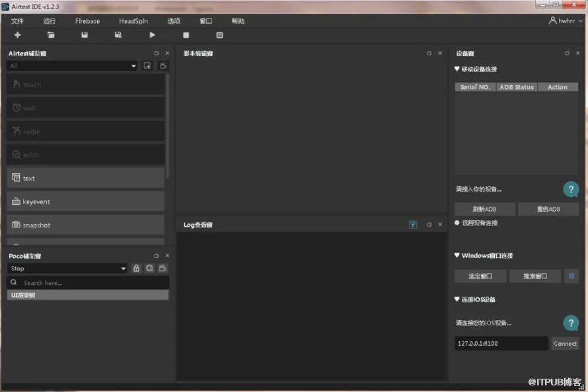Screen dimensions: 588x392
Task: Open the 文件 menu
Action: pos(17,21)
